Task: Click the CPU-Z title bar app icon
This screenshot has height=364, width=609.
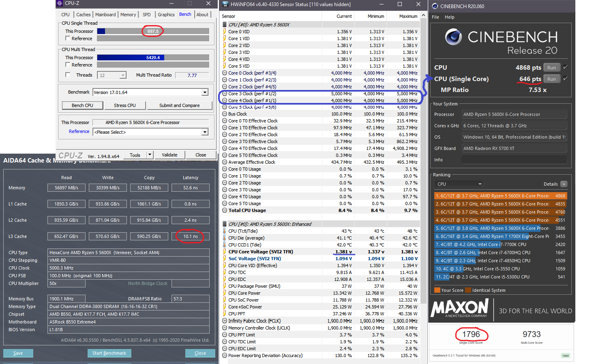Action: coord(60,3)
